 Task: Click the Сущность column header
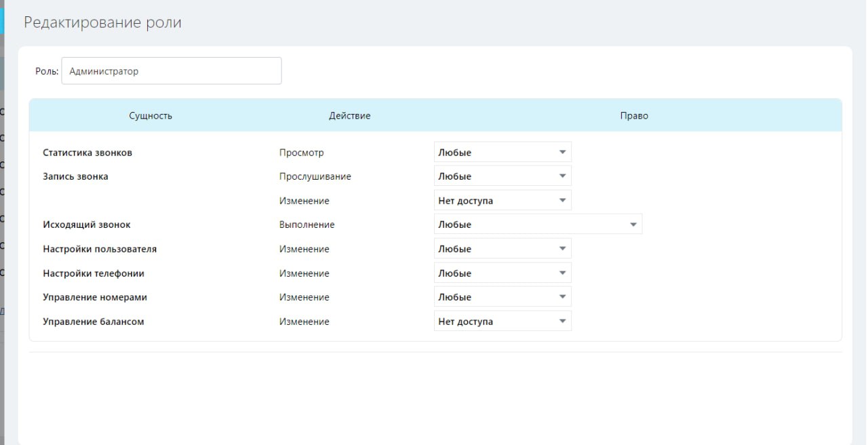151,116
